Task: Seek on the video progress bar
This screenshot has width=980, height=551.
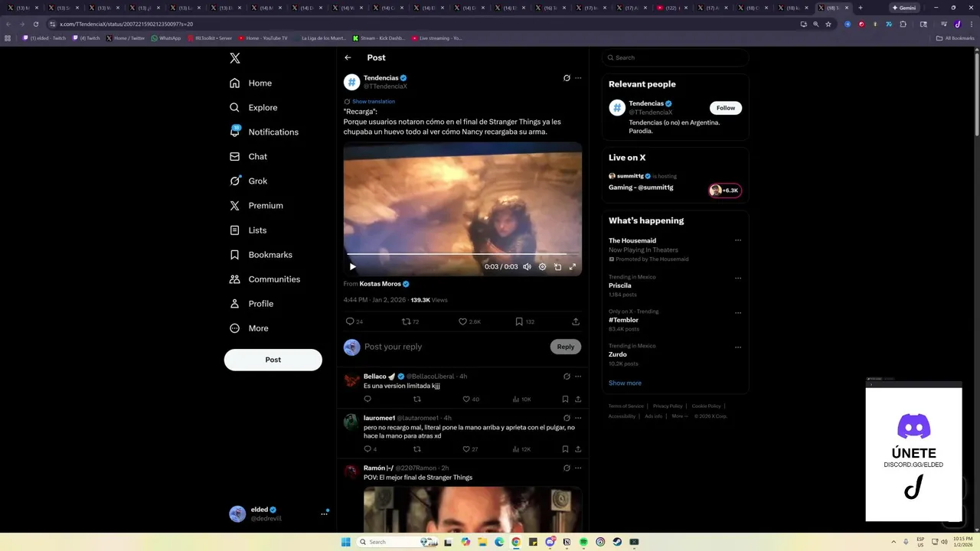Action: pyautogui.click(x=462, y=254)
